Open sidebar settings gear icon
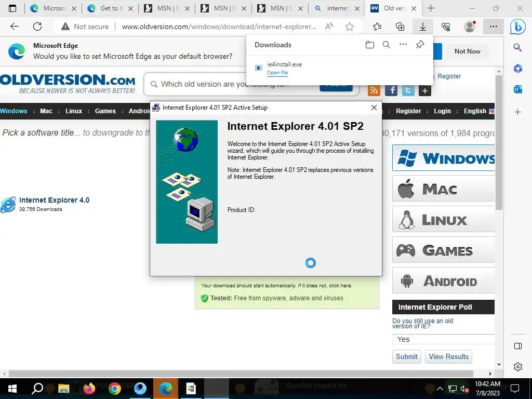 (518, 367)
